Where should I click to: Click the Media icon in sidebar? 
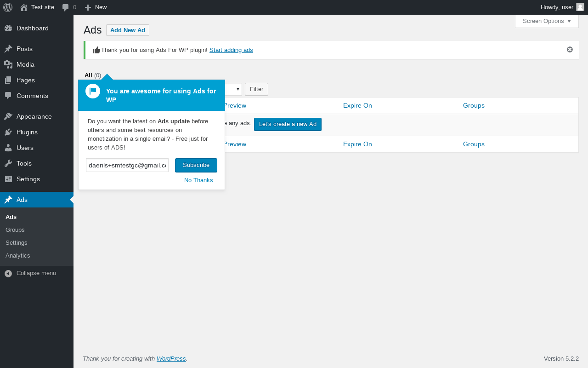(8, 64)
